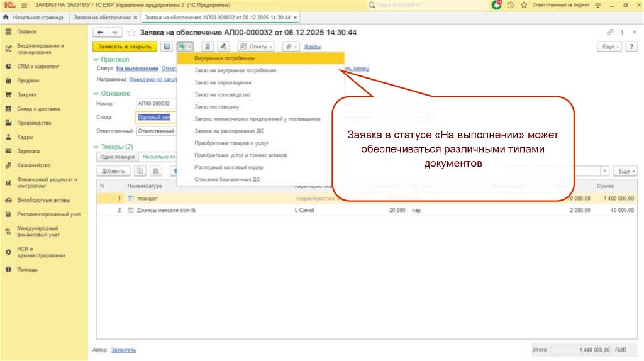The width and height of the screenshot is (644, 361).
Task: Click the get-link chain icon
Action: coord(609,32)
